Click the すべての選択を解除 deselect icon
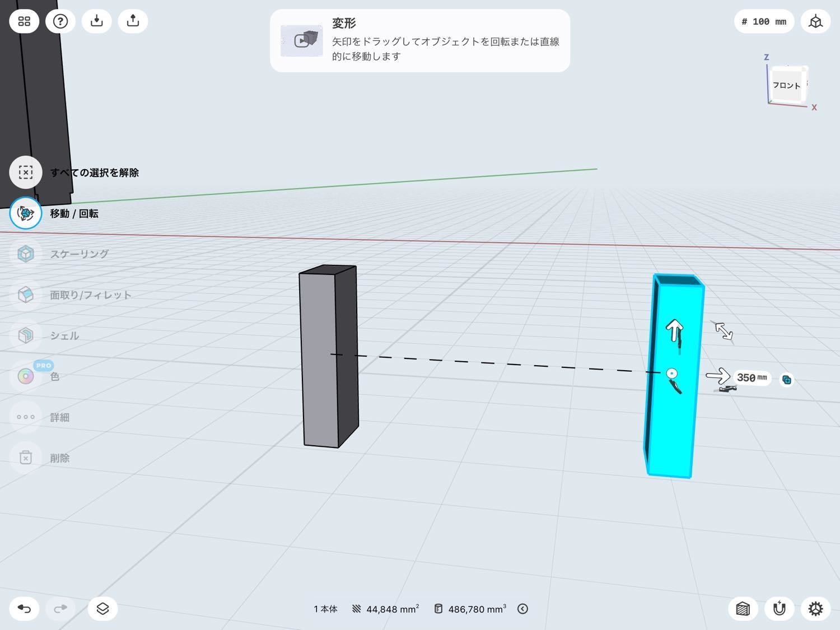840x630 pixels. (26, 172)
